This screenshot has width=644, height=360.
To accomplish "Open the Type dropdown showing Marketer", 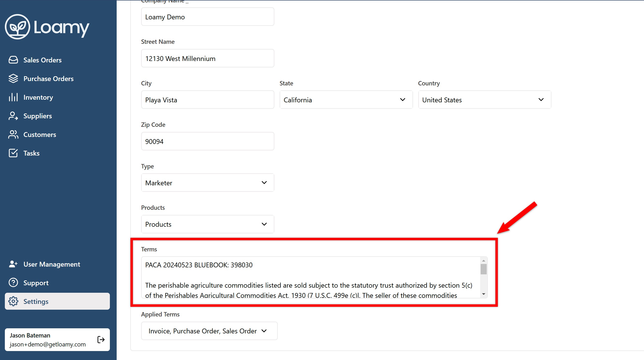I will pyautogui.click(x=207, y=183).
